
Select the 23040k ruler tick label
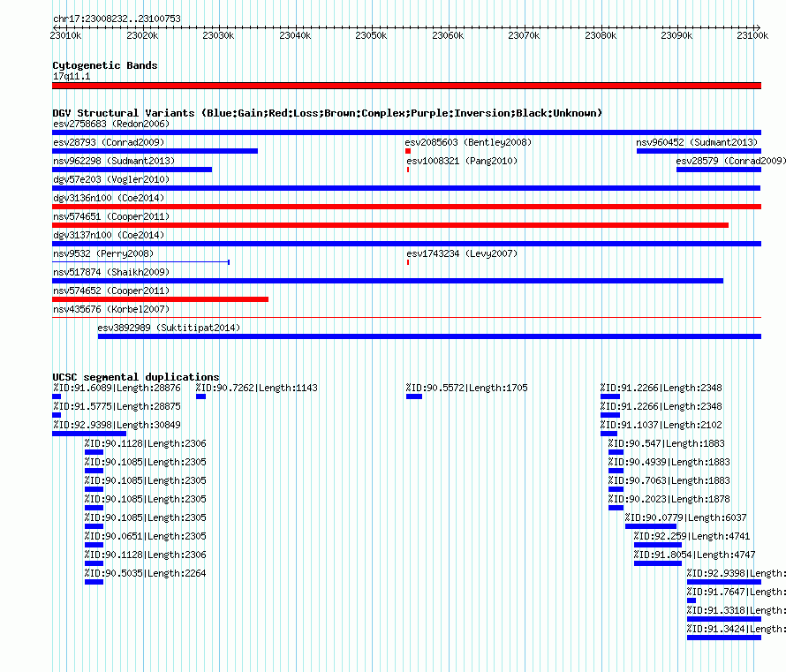295,35
